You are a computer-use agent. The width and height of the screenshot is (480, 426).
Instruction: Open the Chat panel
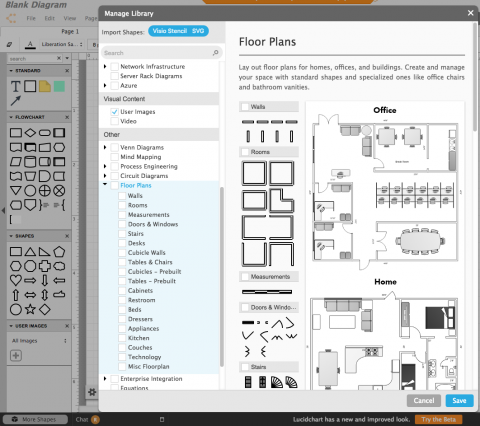(x=82, y=419)
